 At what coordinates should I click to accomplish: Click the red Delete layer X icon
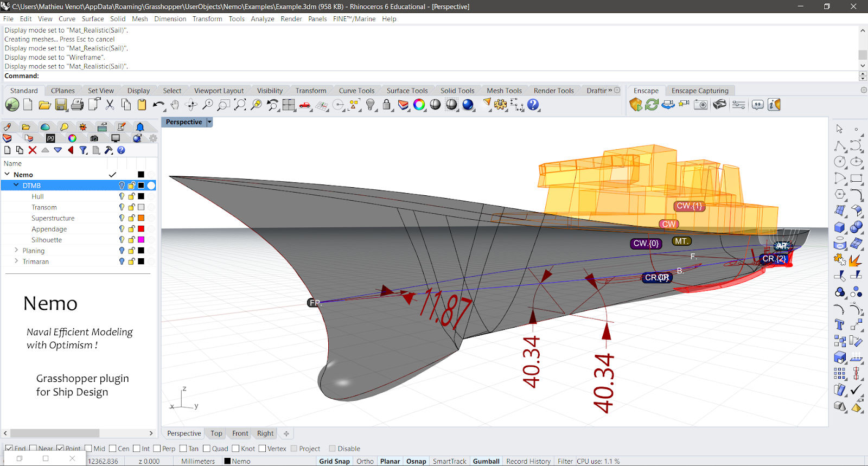pos(33,150)
